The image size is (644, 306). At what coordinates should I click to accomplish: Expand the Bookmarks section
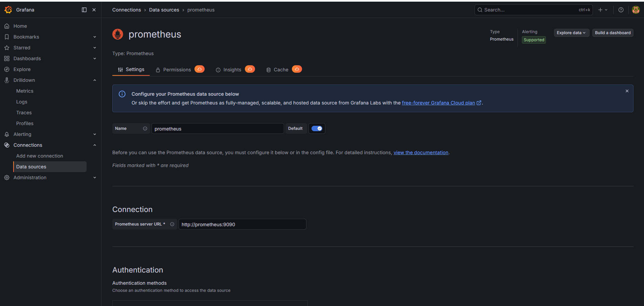coord(95,37)
